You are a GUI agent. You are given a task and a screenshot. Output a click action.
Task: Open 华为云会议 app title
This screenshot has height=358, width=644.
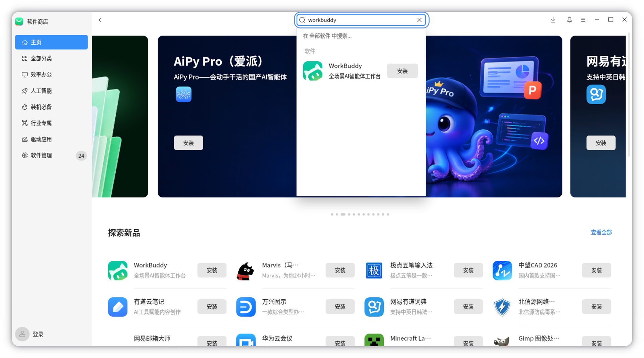(277, 338)
